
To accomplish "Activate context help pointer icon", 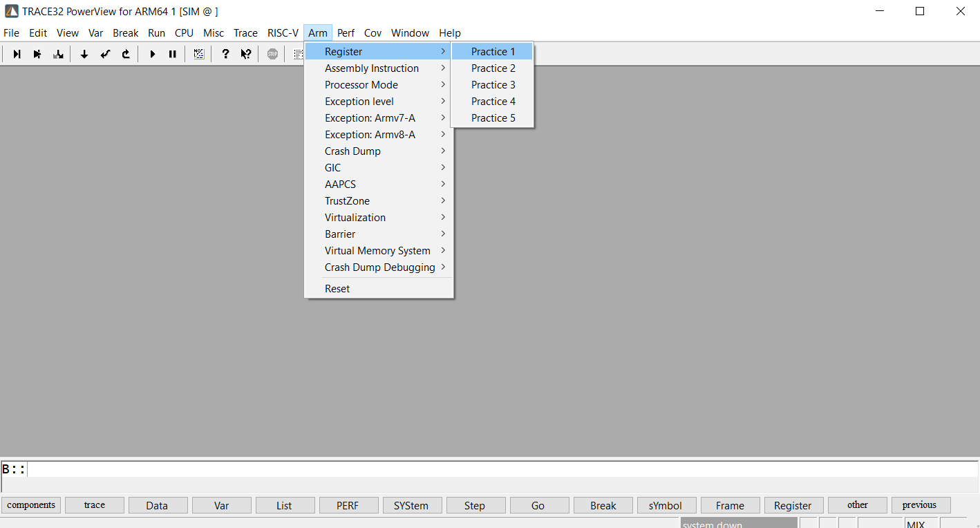I will click(246, 54).
